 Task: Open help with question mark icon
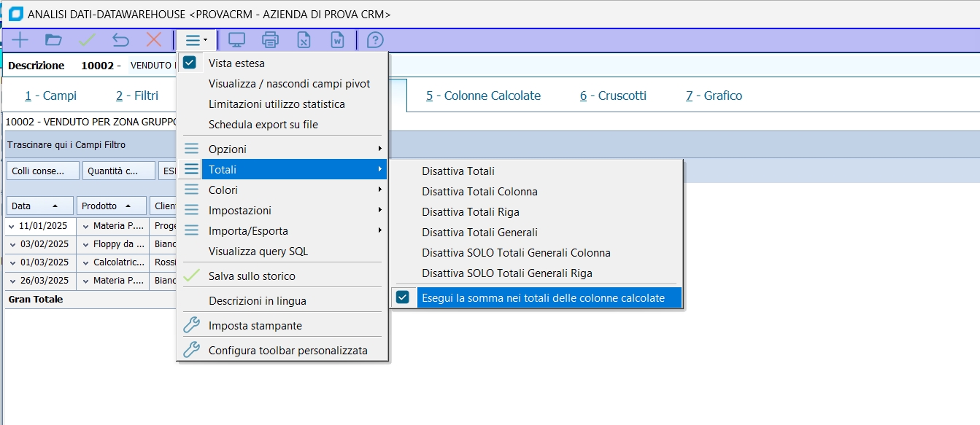point(375,40)
